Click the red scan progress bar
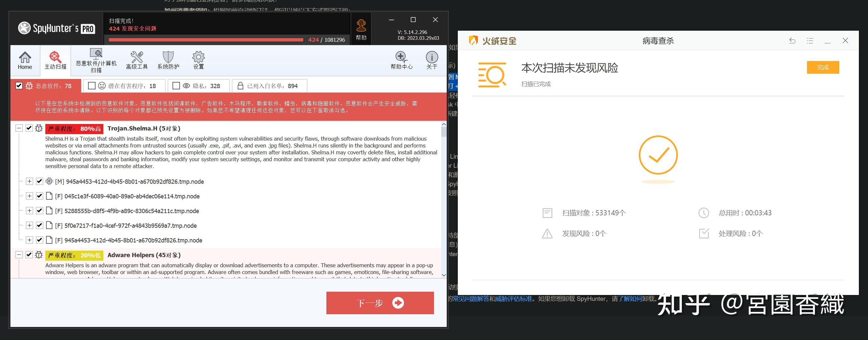868x340 pixels. tap(206, 40)
